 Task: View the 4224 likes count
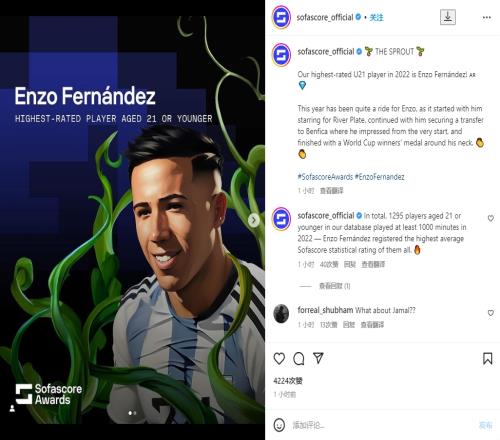(x=288, y=381)
